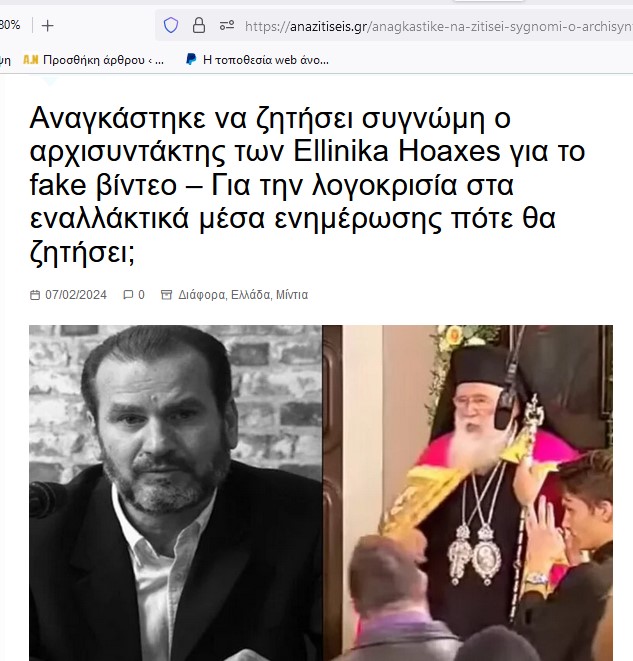Zoom in with the plus button
Screen dimensions: 633x661
tap(48, 26)
